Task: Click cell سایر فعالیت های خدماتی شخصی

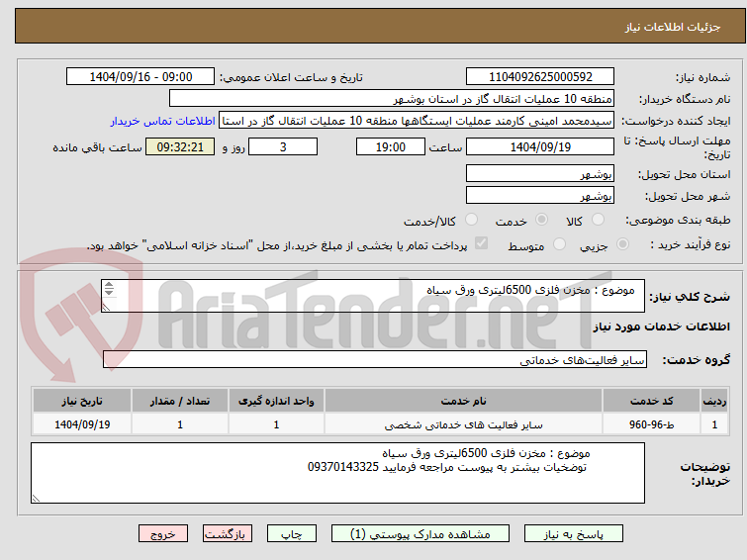Action: [464, 424]
